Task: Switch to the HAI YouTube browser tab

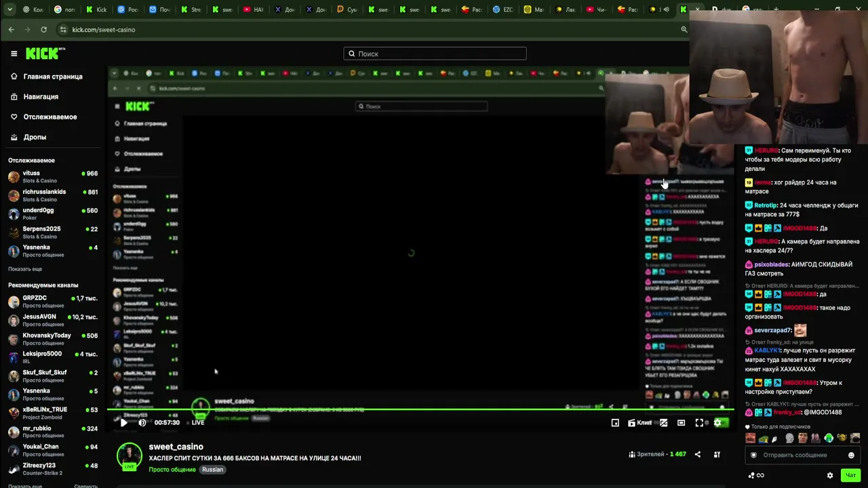Action: pyautogui.click(x=253, y=9)
